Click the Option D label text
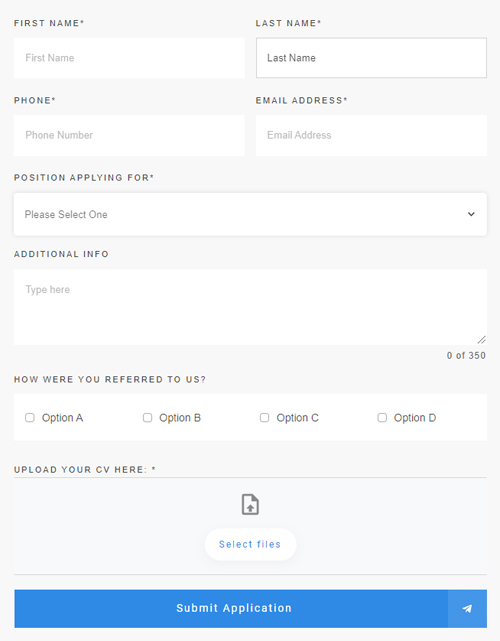This screenshot has width=500, height=641. [x=415, y=418]
